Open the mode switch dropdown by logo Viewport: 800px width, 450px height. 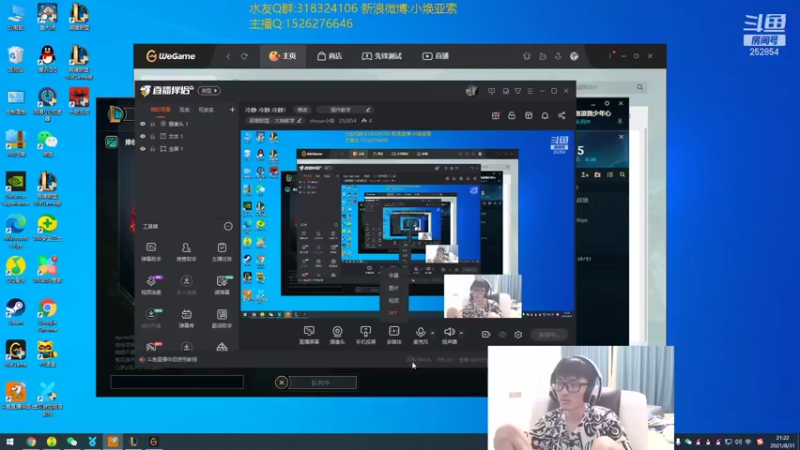[209, 91]
